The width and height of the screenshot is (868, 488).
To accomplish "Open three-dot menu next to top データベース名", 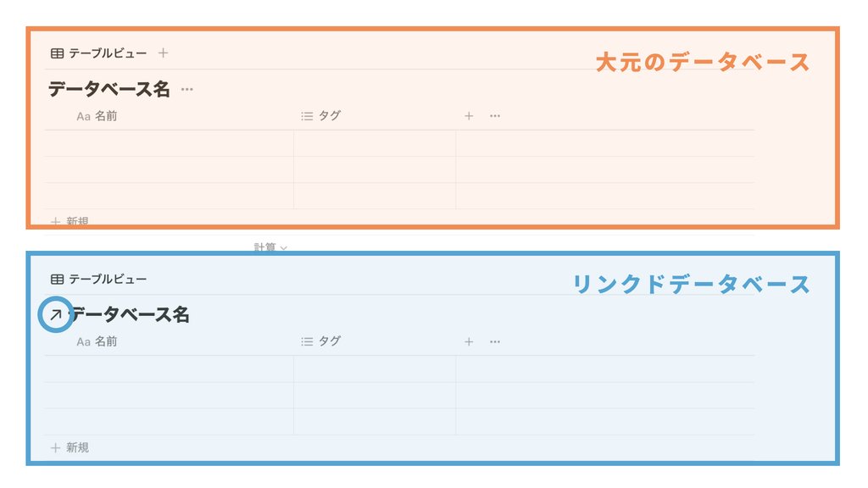I will coord(187,90).
